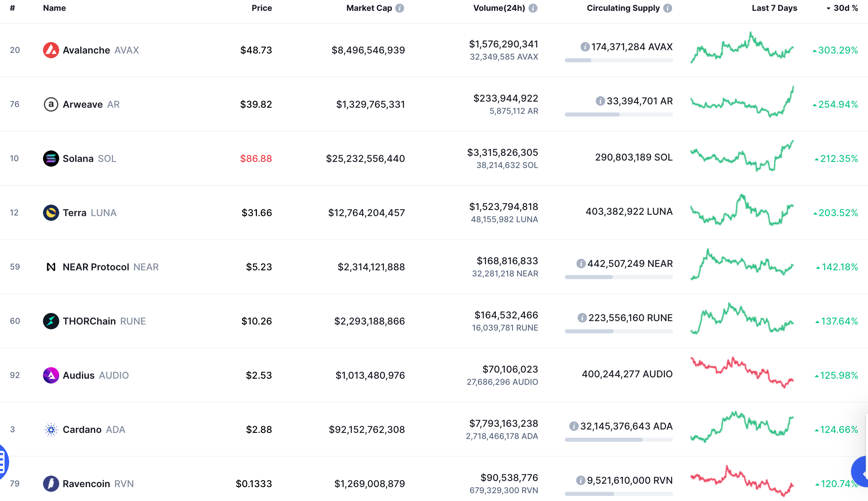This screenshot has height=501, width=868.
Task: Open Volume(24h) info tooltip icon
Action: pyautogui.click(x=533, y=8)
